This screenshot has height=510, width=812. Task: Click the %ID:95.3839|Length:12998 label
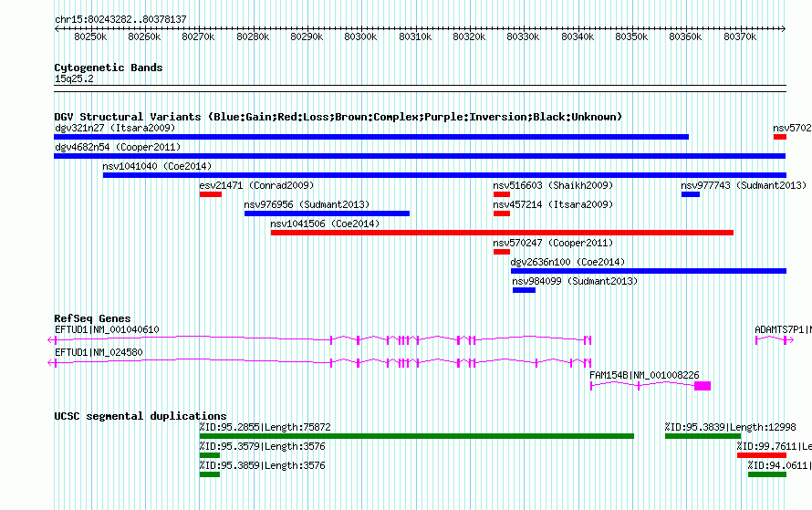click(x=730, y=427)
